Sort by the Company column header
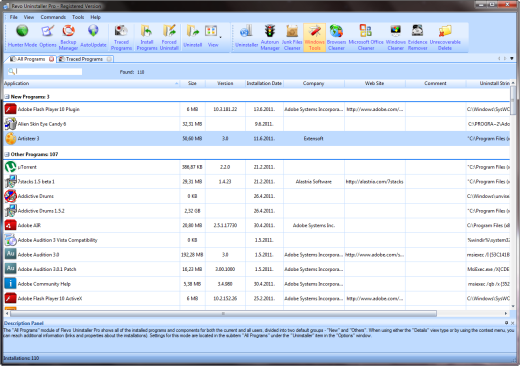 click(314, 83)
